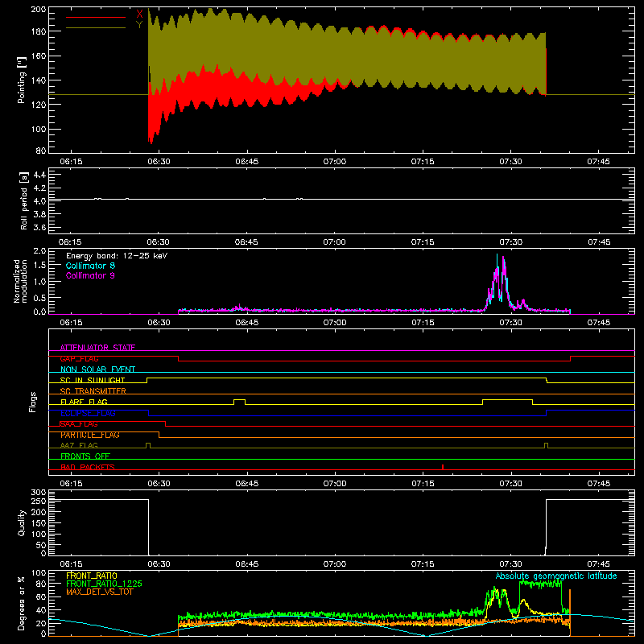
Task: Select the SC_TRANSMITTER flag label
Action: [x=93, y=391]
